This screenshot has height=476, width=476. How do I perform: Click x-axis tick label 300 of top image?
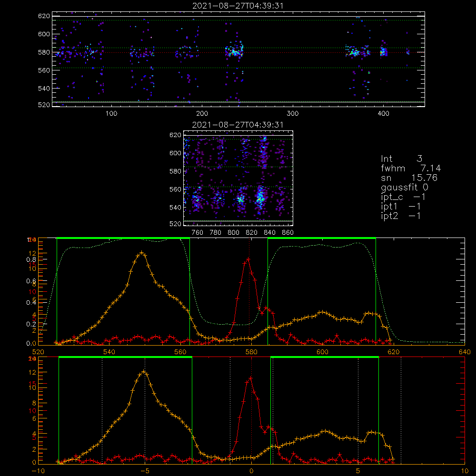pos(293,114)
